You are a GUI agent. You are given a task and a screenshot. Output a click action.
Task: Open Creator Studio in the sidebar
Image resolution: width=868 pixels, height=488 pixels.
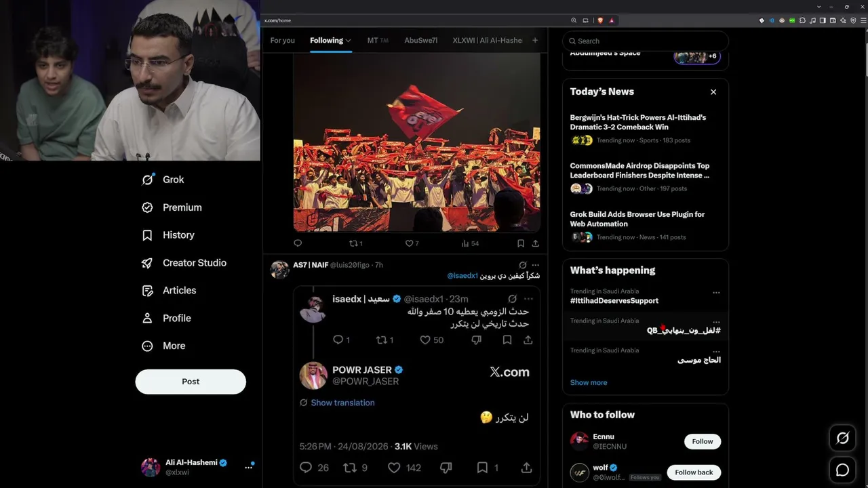184,263
